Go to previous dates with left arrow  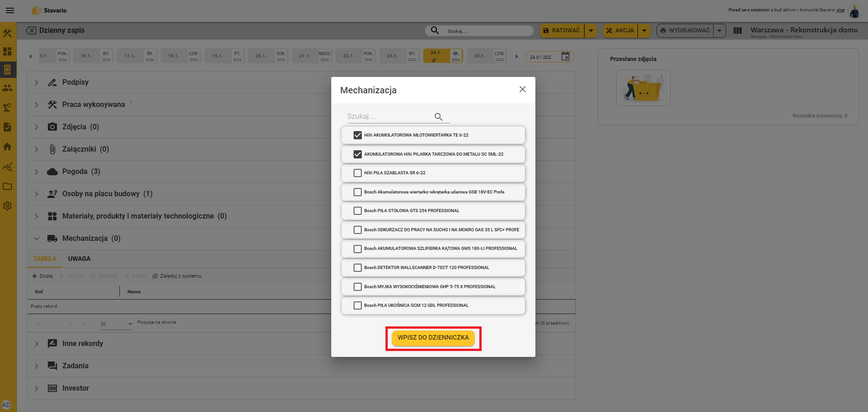point(31,56)
